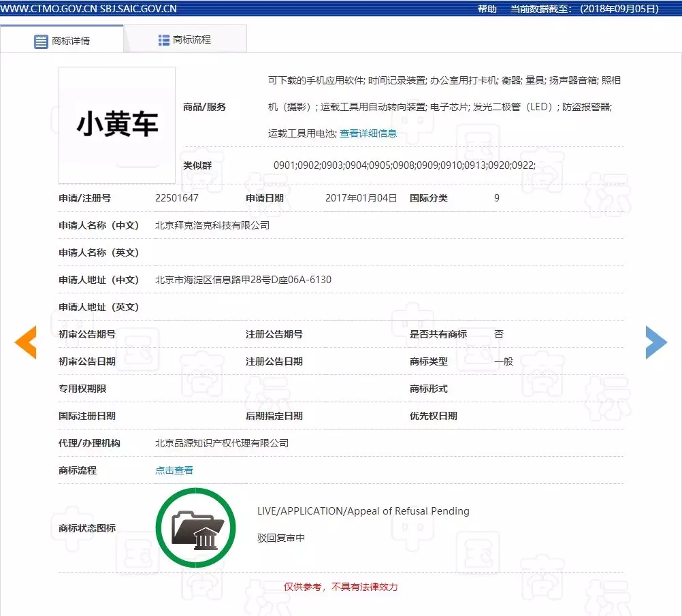Click the WWW.CTMO.GOV.CN SBJ.SAIC.GOV.CN header text
The image size is (682, 616).
88,9
